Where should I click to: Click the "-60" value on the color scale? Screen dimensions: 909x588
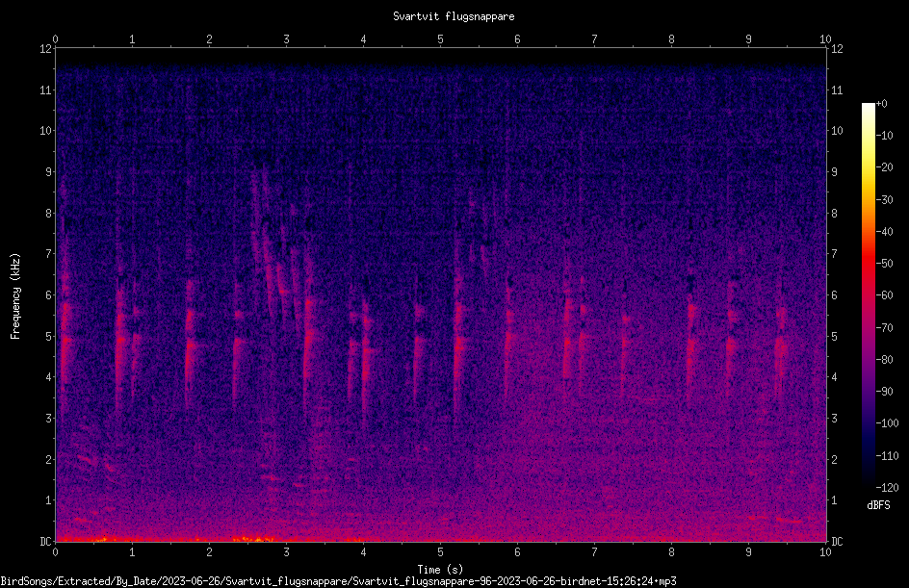pyautogui.click(x=885, y=295)
